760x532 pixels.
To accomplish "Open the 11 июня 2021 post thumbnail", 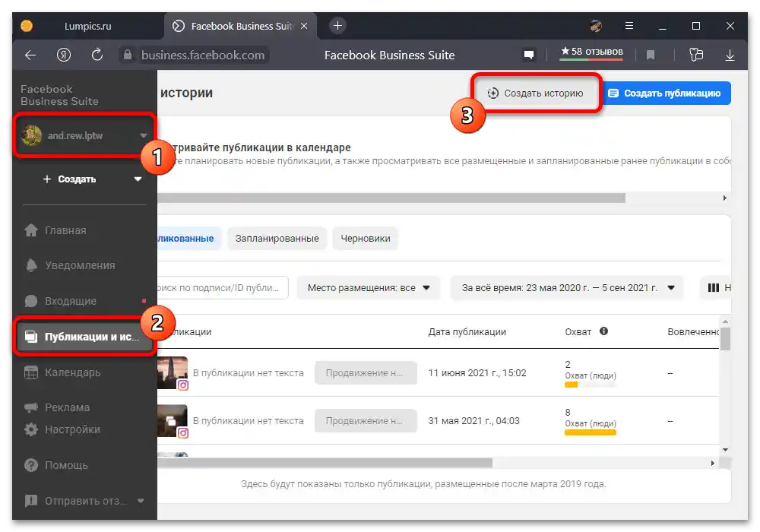I will [172, 372].
